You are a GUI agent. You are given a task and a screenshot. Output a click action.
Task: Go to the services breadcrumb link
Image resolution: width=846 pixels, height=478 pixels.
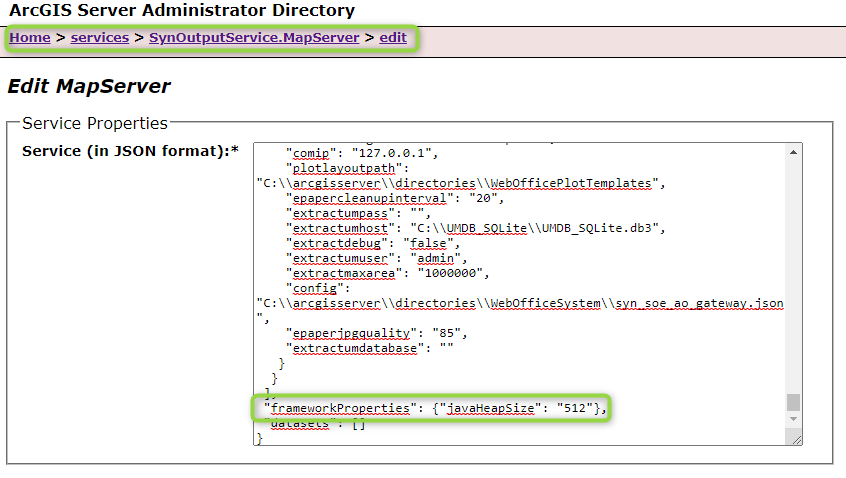click(100, 38)
